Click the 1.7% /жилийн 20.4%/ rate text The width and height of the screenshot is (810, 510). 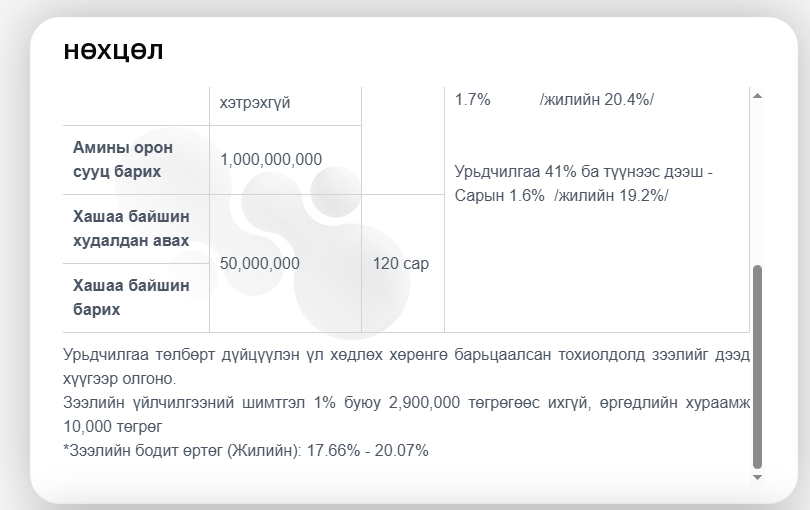click(x=553, y=99)
